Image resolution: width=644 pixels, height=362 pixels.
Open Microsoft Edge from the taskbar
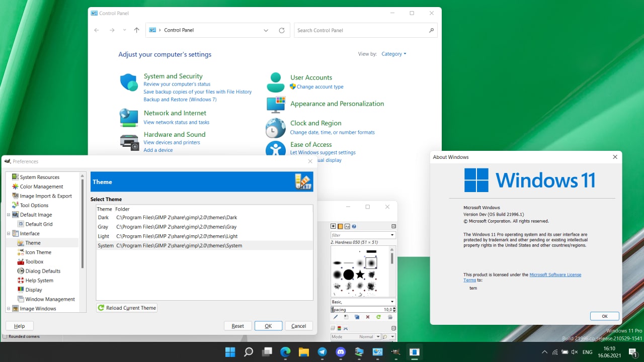tap(285, 352)
